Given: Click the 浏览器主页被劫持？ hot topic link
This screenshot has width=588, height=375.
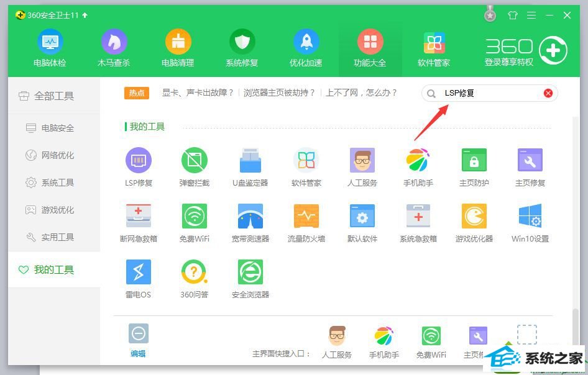Looking at the screenshot, I should pyautogui.click(x=279, y=93).
